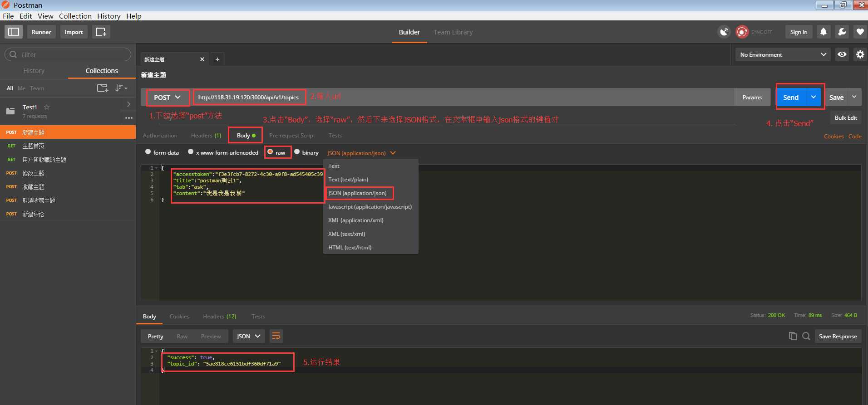Image resolution: width=868 pixels, height=405 pixels.
Task: Choose XML (application/xml) option
Action: coord(370,220)
